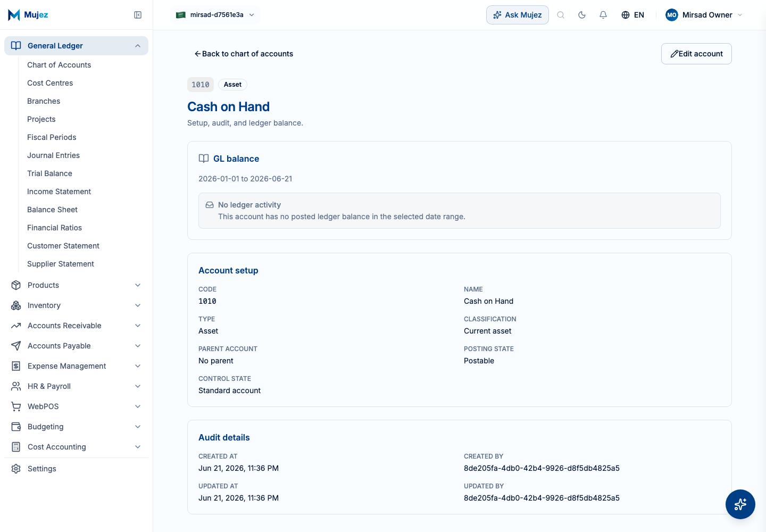Open notifications bell icon

pos(603,15)
